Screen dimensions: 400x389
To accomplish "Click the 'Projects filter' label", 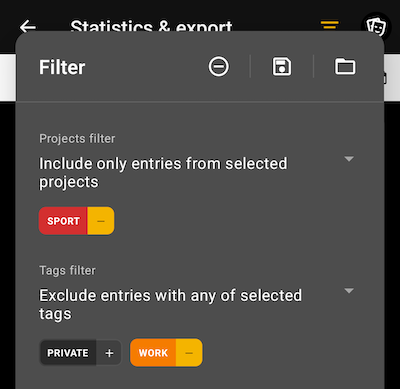I will 77,139.
